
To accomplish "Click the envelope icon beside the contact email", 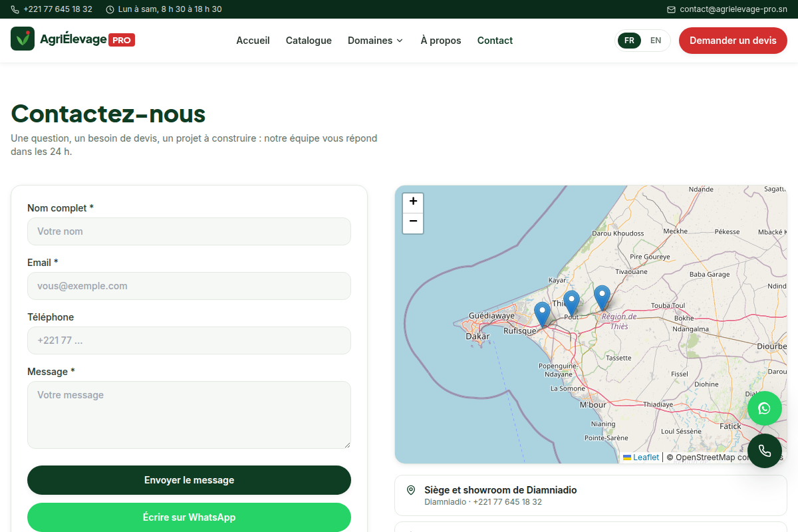I will click(x=671, y=9).
